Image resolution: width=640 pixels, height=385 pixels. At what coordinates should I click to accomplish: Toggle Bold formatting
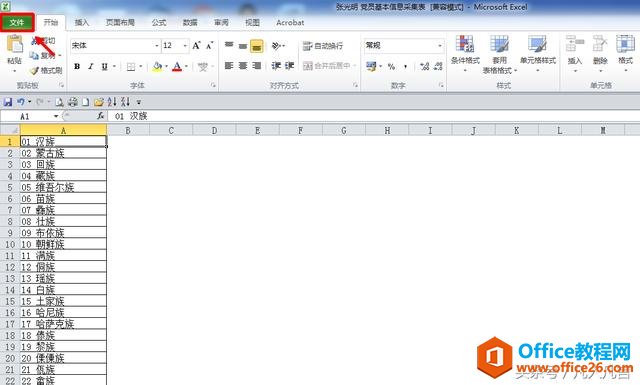coord(77,66)
